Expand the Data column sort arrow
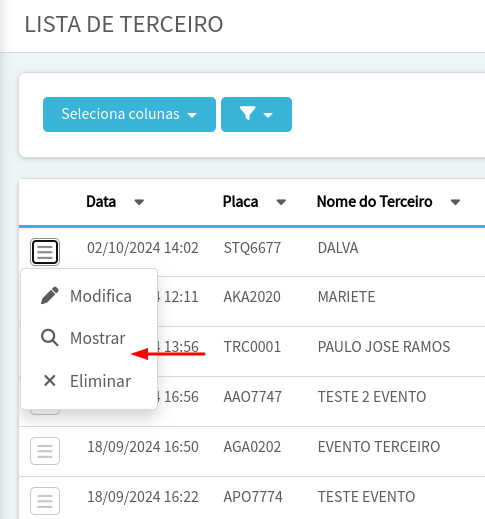 pos(139,202)
